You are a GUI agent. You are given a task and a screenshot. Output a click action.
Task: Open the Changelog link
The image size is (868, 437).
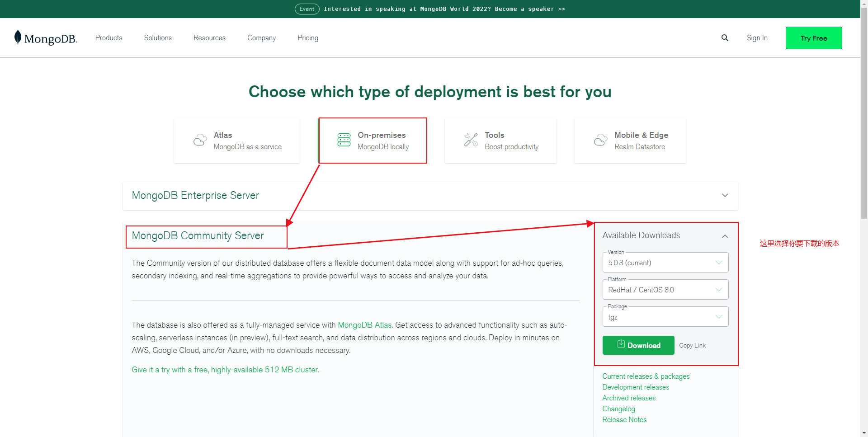point(618,409)
